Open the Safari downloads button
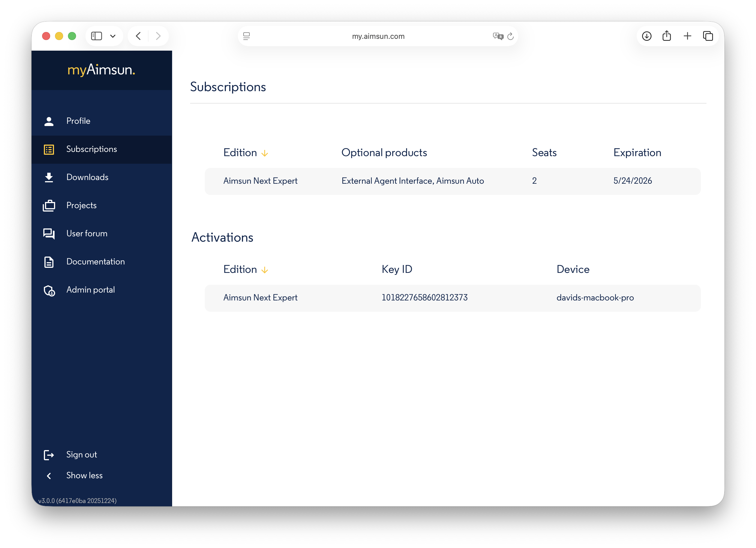The height and width of the screenshot is (548, 756). tap(646, 36)
